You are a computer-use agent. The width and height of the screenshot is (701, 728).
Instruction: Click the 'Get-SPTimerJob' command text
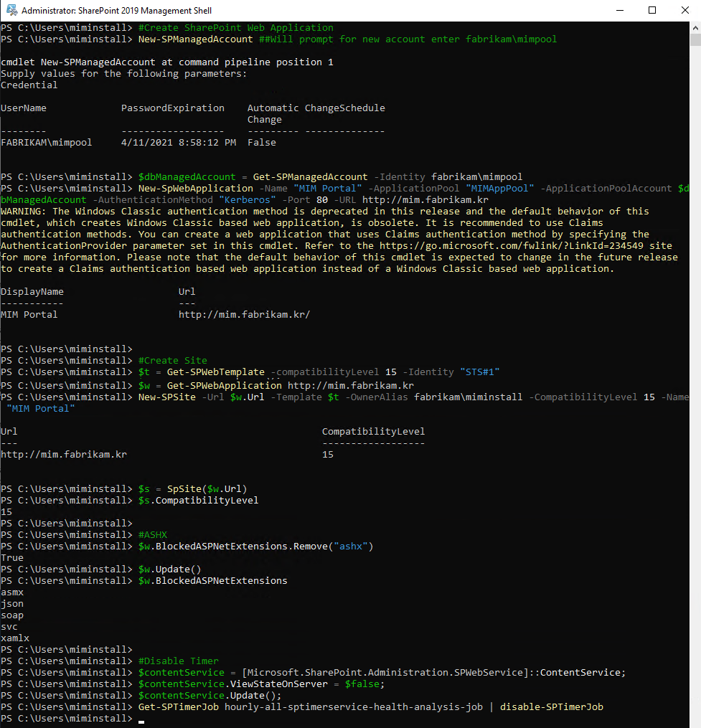pyautogui.click(x=179, y=707)
